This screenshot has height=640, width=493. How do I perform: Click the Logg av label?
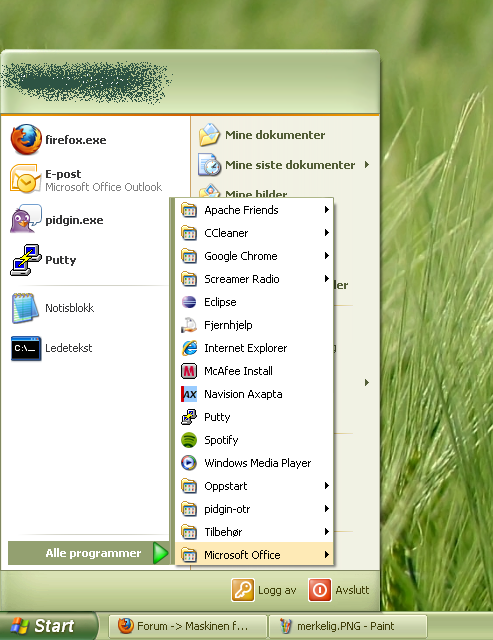277,590
